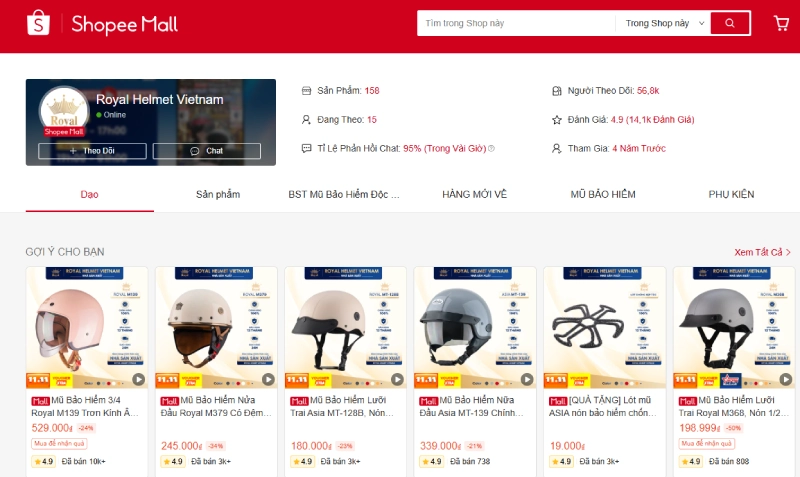Click the Theo Dõi follow button
This screenshot has height=477, width=800.
[x=92, y=151]
